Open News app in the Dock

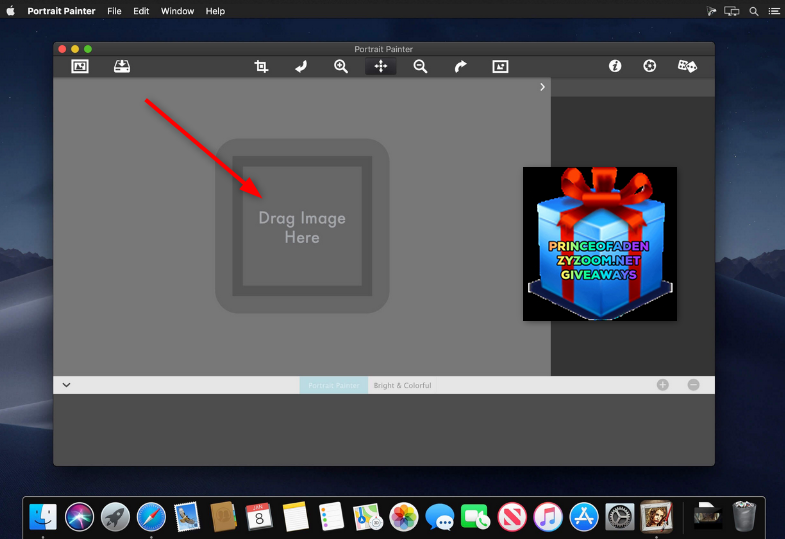click(x=512, y=516)
